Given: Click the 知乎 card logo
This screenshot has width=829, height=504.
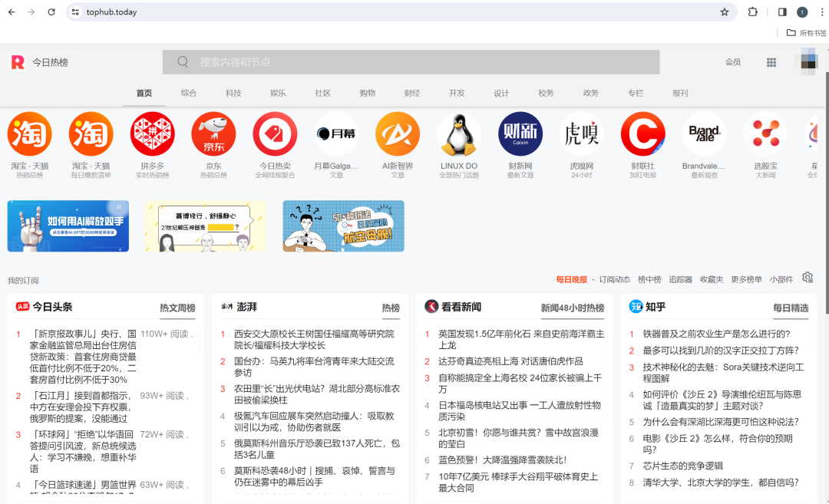Looking at the screenshot, I should (636, 306).
